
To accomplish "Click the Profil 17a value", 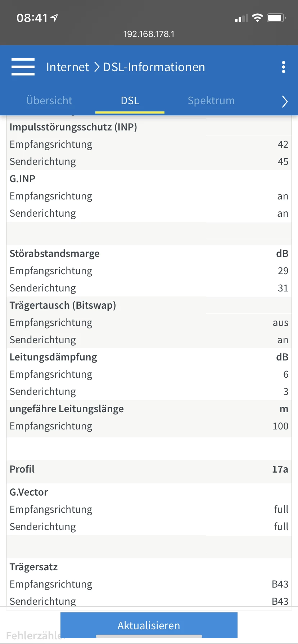I will pos(280,469).
